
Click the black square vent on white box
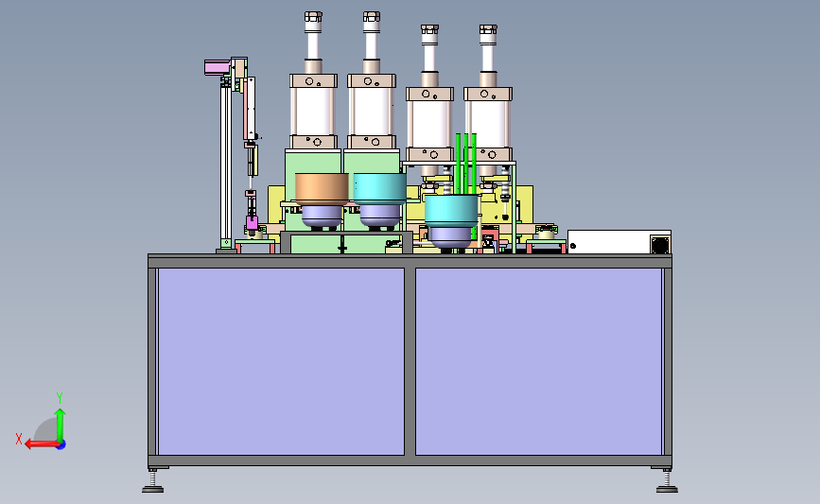(660, 244)
